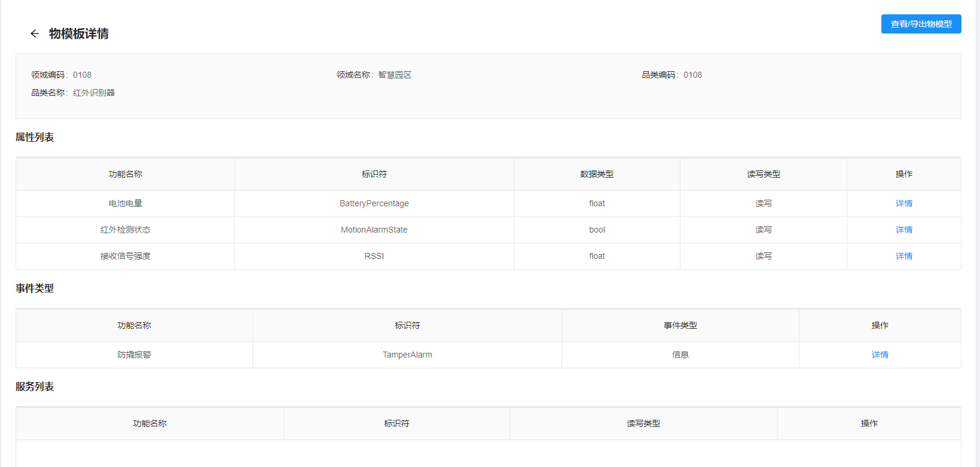Click the 防撬报警 event name
Screen dimensions: 980x467
point(135,355)
